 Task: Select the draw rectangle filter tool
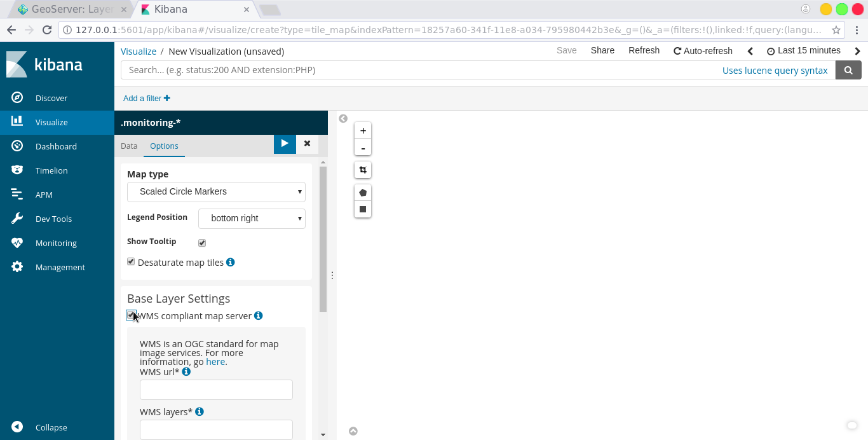coord(363,209)
